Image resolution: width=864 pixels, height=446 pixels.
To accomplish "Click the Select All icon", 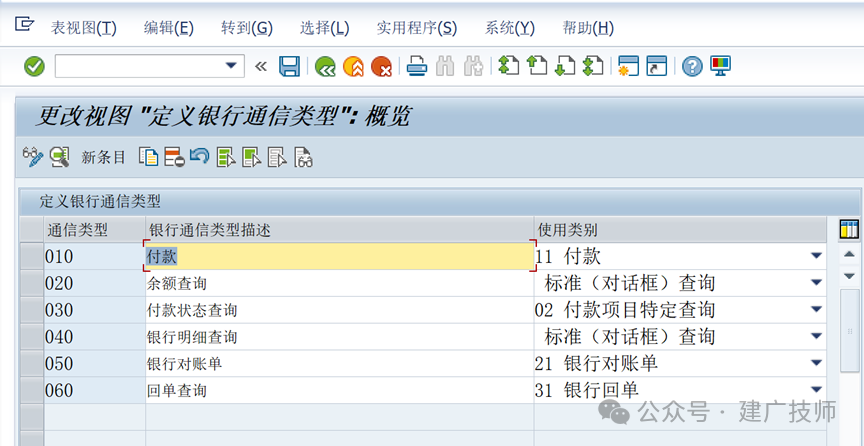I will coord(226,158).
